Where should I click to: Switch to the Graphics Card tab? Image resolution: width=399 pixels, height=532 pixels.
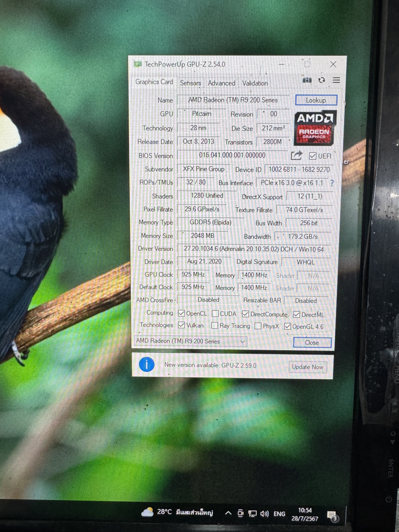(154, 82)
